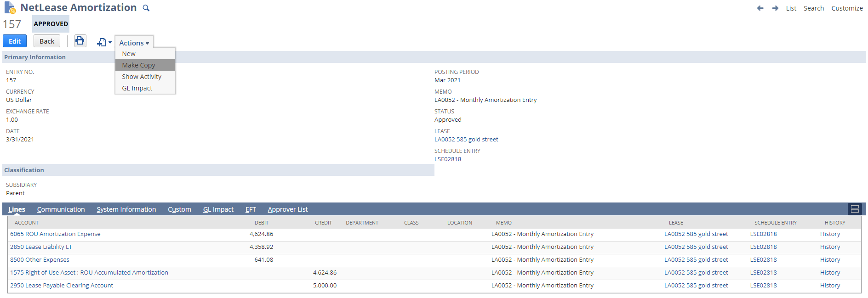Switch to the Communication tab

61,209
